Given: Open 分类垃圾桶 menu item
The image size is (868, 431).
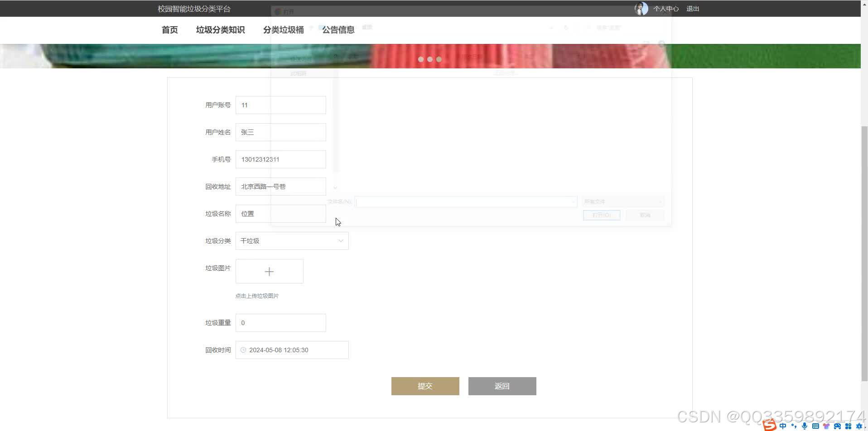Looking at the screenshot, I should click(284, 30).
